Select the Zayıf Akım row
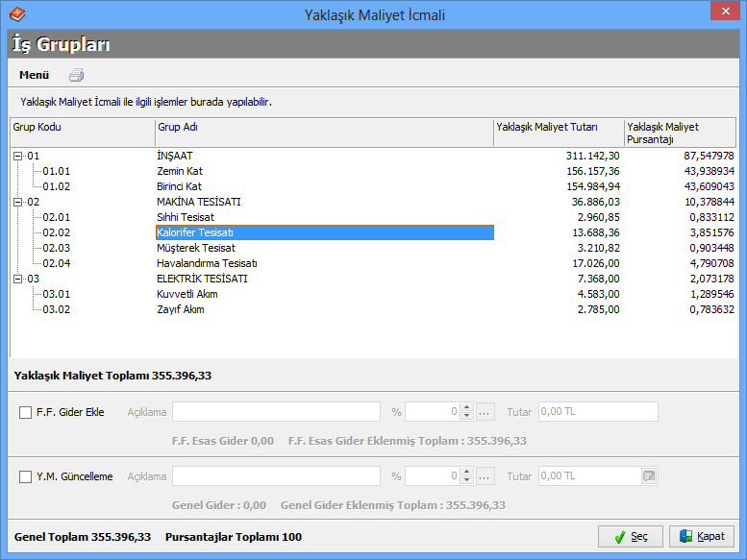This screenshot has width=747, height=560. pyautogui.click(x=181, y=309)
